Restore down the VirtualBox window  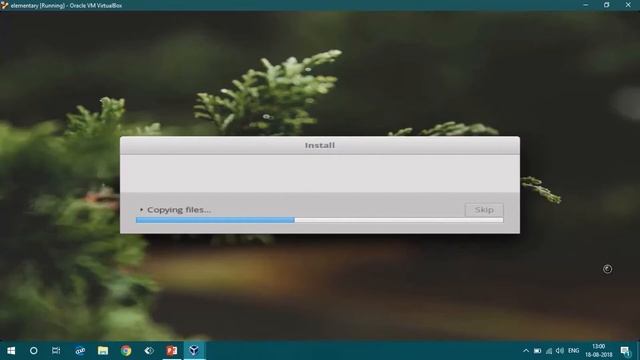click(x=607, y=5)
